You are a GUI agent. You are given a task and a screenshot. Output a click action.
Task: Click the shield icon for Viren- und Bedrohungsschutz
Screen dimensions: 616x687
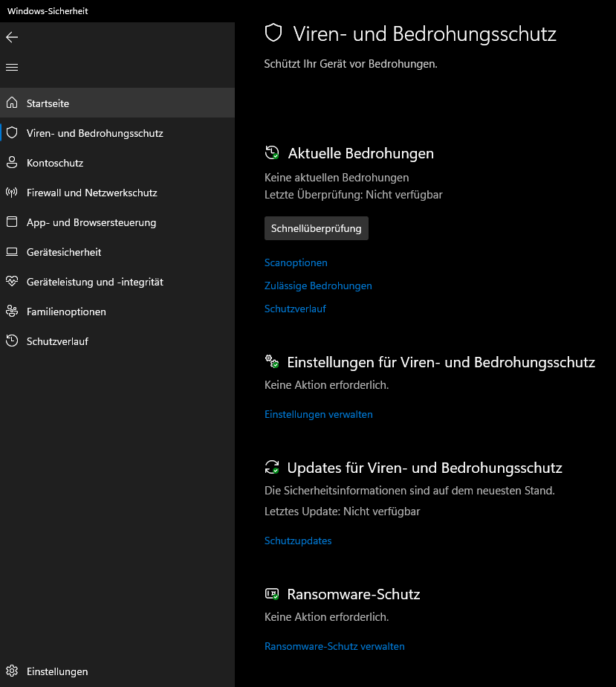[x=12, y=133]
